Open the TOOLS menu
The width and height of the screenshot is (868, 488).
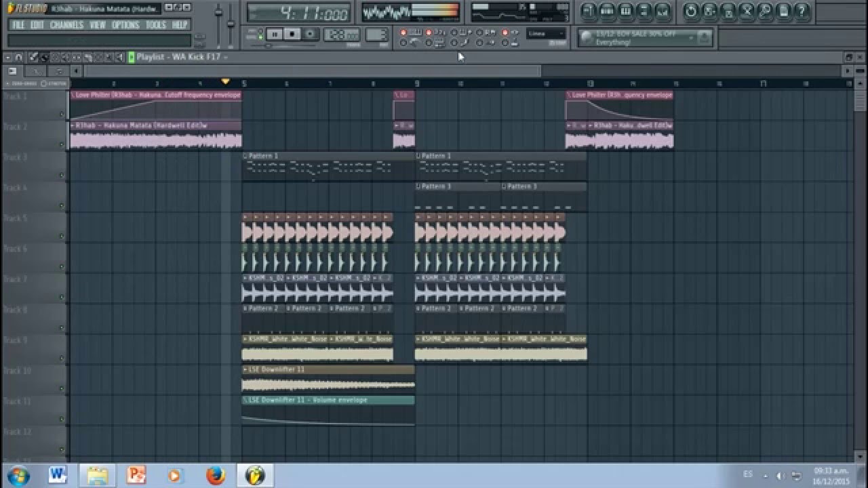pos(156,25)
